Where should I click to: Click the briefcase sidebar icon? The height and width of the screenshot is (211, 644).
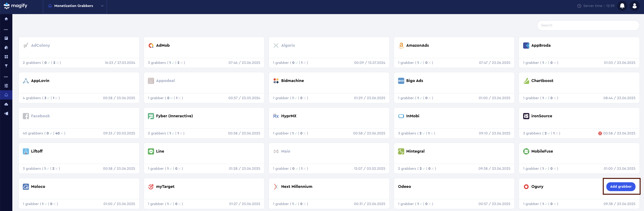[6, 47]
